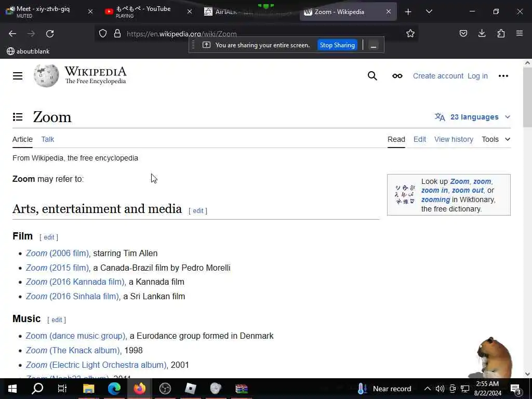Edit the Music section
Viewport: 532px width, 399px height.
tap(56, 320)
